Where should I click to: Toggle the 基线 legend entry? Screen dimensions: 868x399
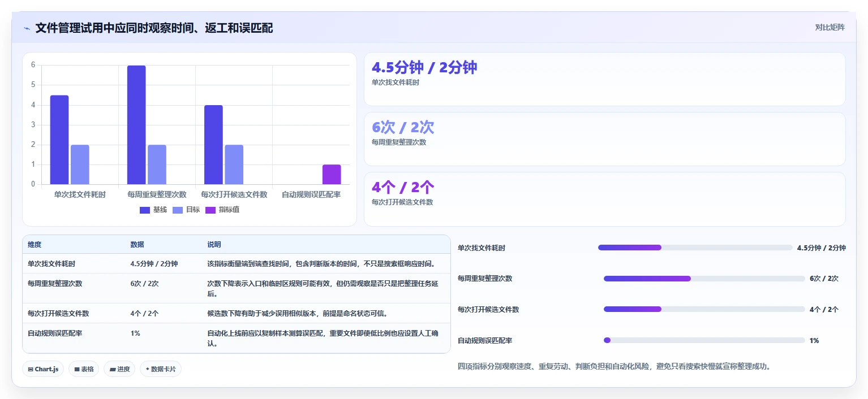[153, 210]
